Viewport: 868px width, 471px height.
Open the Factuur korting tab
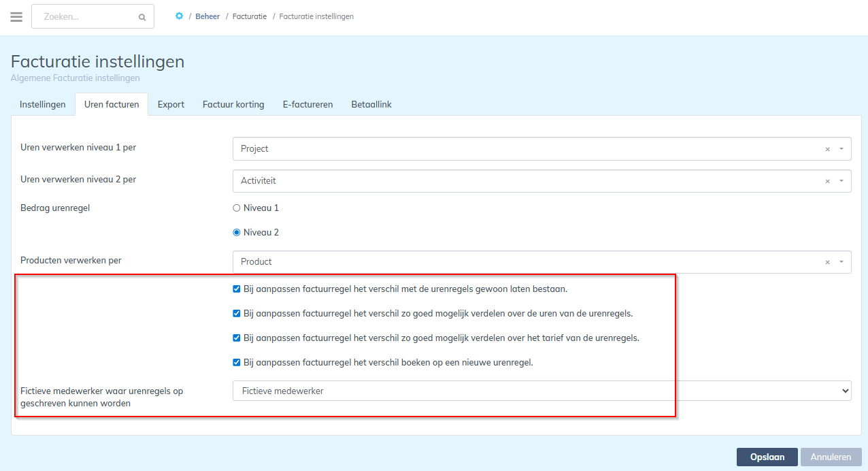pyautogui.click(x=233, y=104)
